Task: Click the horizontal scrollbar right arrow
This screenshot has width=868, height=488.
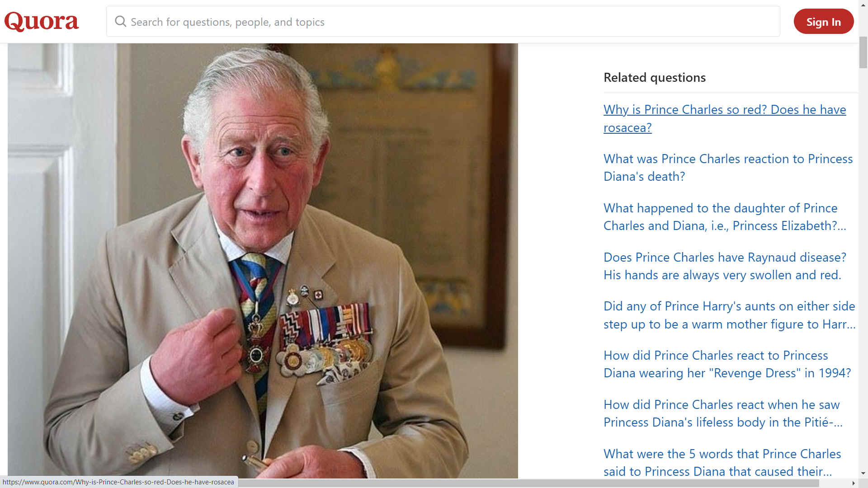Action: click(854, 483)
